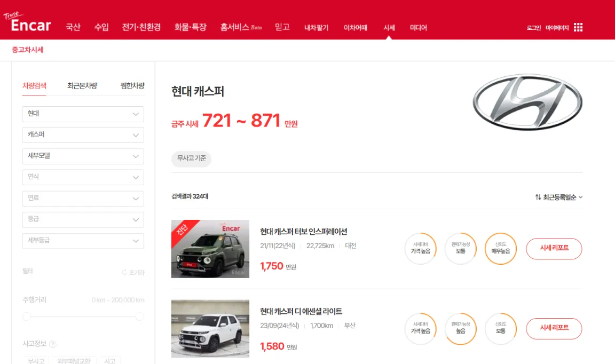Open the 시세 menu
This screenshot has width=615, height=364.
(x=389, y=27)
